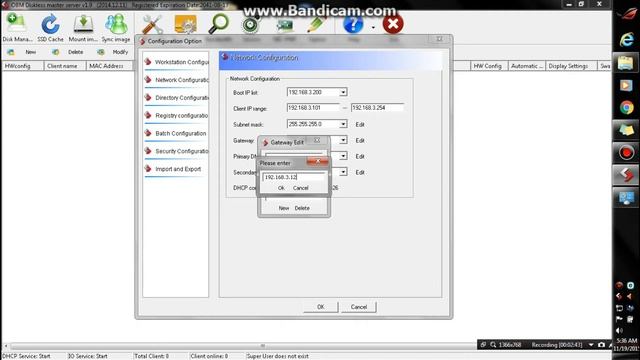The width and height of the screenshot is (640, 360).
Task: Click the OBM Diskless server taskbar icon
Action: [626, 175]
